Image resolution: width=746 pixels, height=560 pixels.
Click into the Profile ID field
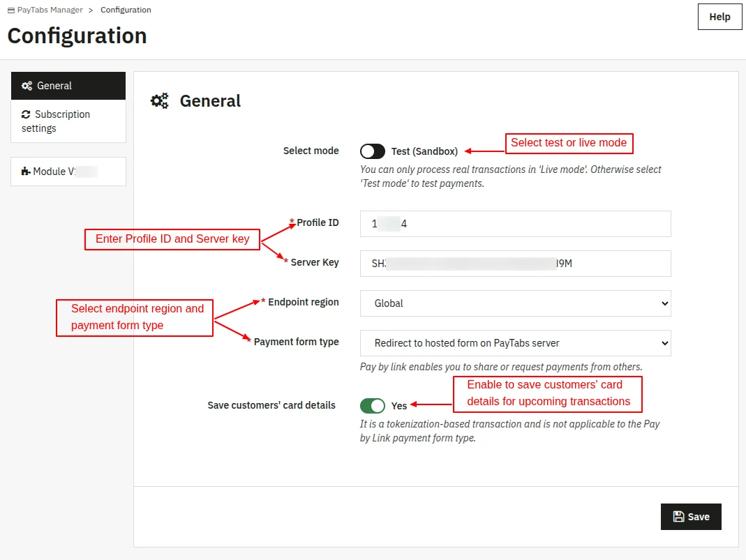point(515,224)
